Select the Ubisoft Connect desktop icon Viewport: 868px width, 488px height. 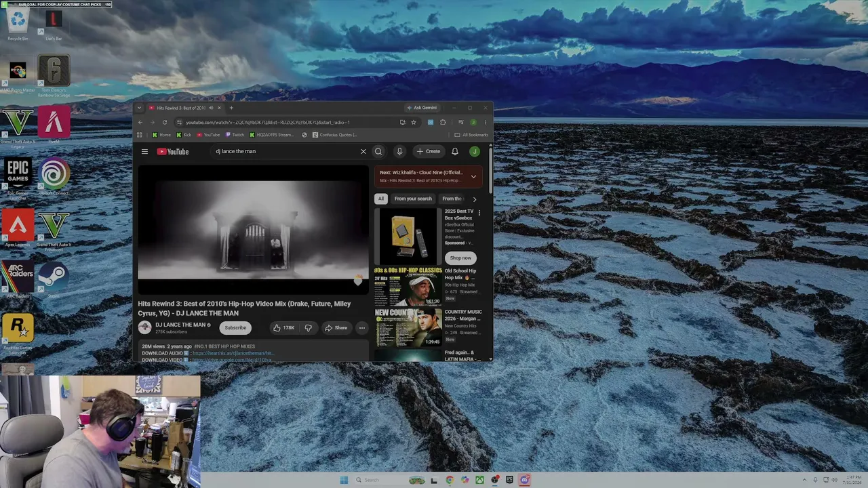[54, 178]
